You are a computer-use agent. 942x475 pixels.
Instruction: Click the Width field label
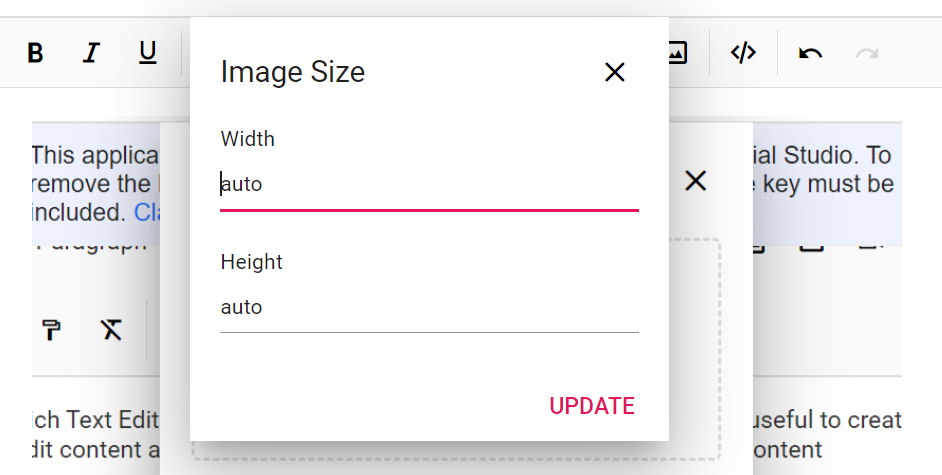247,139
